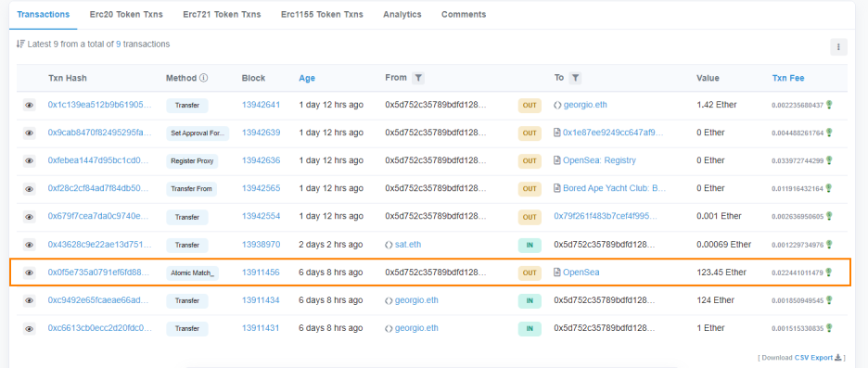Click the Method info icon

pos(204,78)
